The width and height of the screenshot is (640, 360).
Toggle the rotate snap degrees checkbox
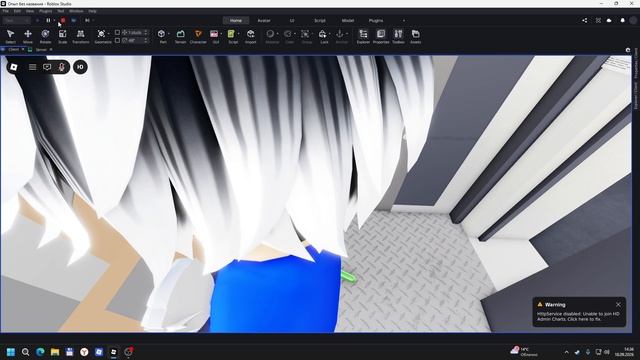(118, 40)
